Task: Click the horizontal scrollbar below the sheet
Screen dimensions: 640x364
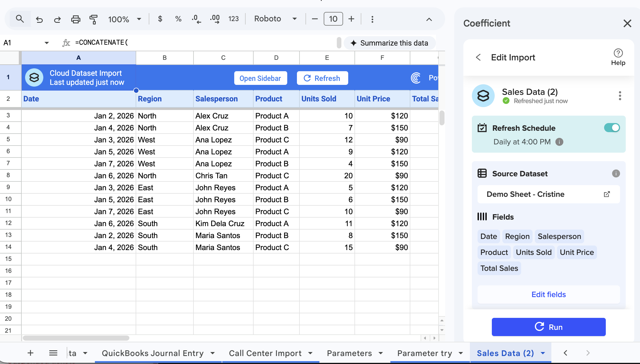Action: tap(76, 338)
